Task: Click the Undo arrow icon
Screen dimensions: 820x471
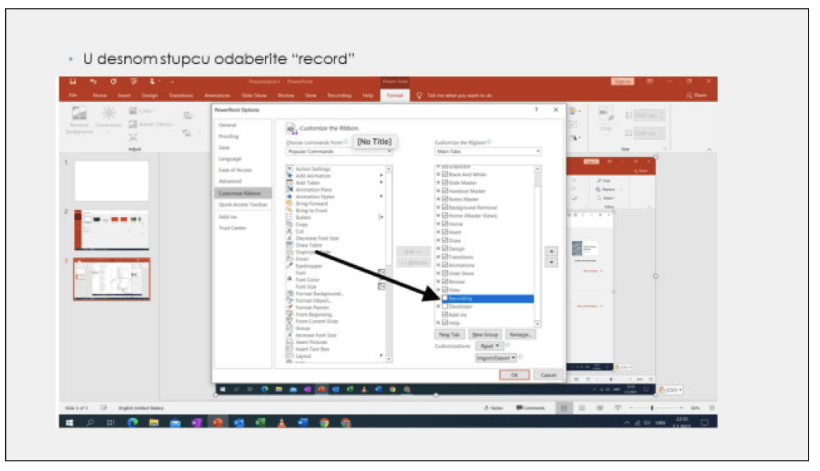Action: (93, 82)
